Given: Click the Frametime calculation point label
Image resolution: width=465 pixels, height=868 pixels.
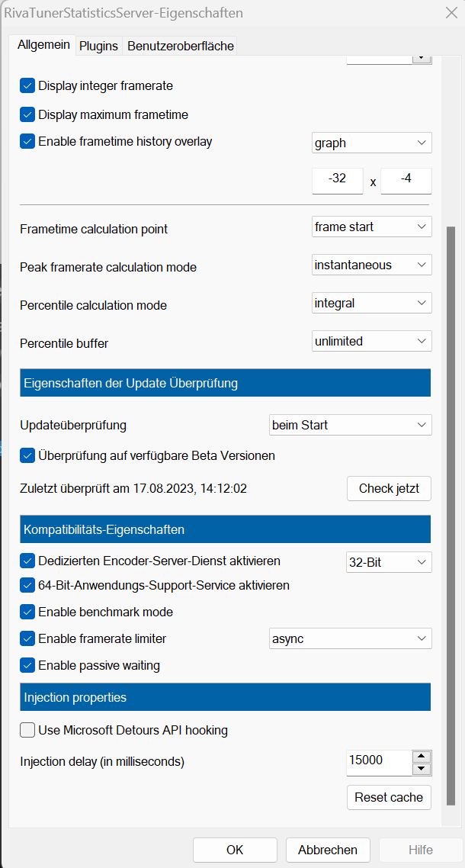Looking at the screenshot, I should click(94, 229).
